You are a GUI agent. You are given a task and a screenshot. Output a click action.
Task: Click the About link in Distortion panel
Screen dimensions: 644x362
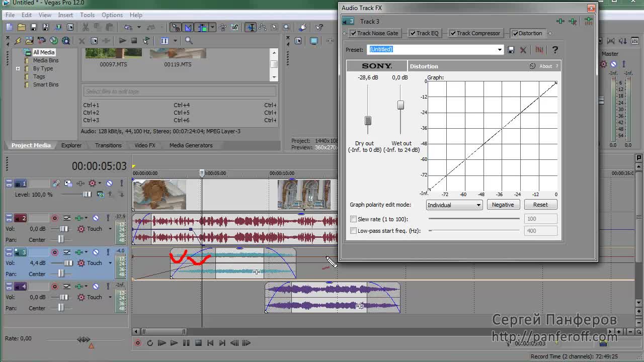pyautogui.click(x=545, y=66)
